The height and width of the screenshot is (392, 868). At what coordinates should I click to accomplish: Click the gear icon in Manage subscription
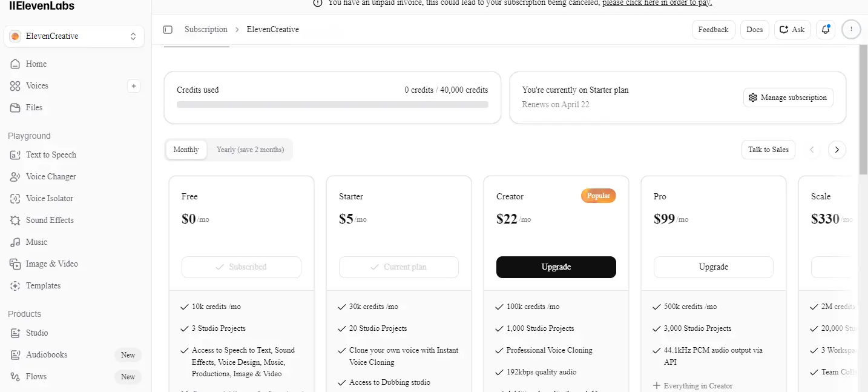(753, 98)
